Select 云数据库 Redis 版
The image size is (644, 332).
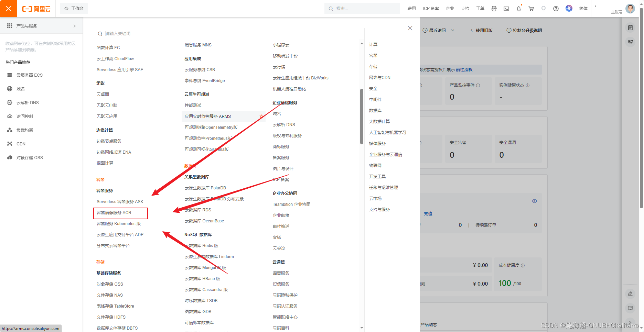(202, 246)
